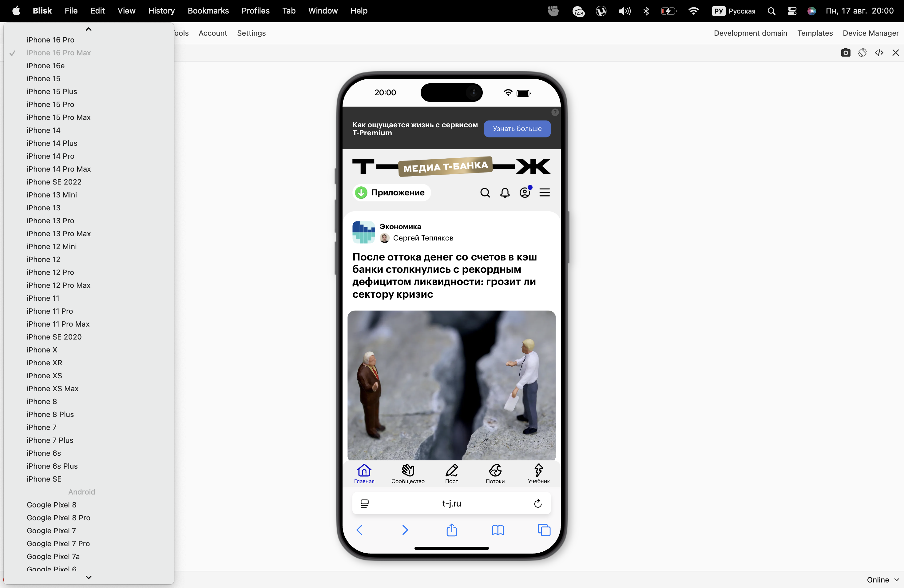Click the Safari forward arrow
The width and height of the screenshot is (904, 588).
[405, 530]
